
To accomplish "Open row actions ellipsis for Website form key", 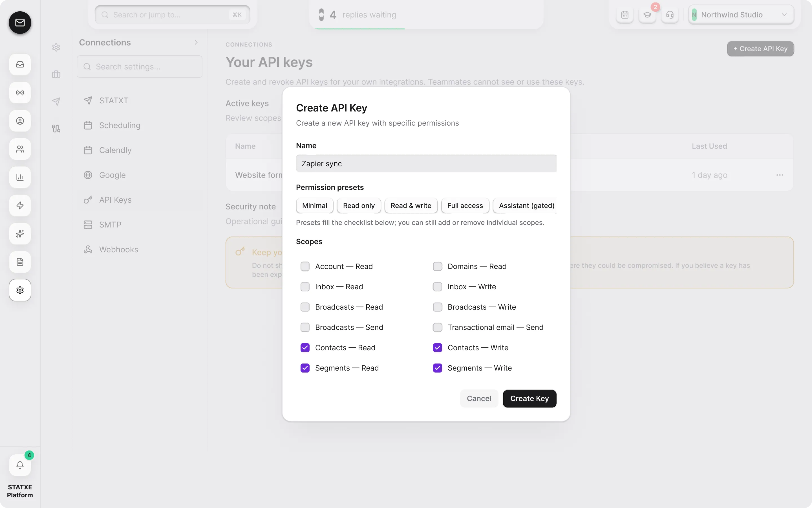I will click(780, 175).
